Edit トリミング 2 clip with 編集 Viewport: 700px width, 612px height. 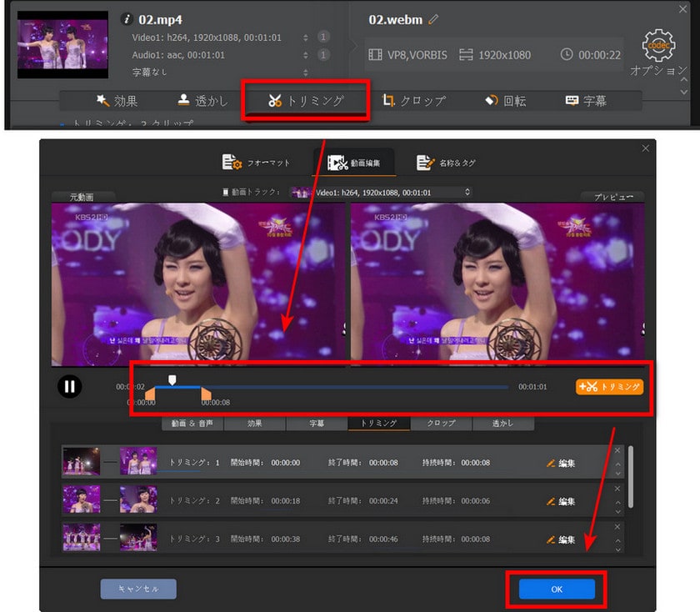(561, 501)
